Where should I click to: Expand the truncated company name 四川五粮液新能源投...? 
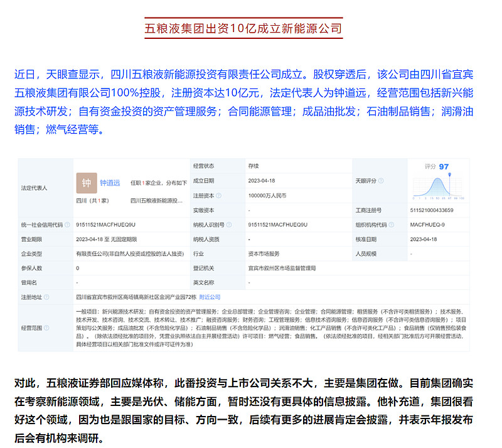click(x=157, y=201)
